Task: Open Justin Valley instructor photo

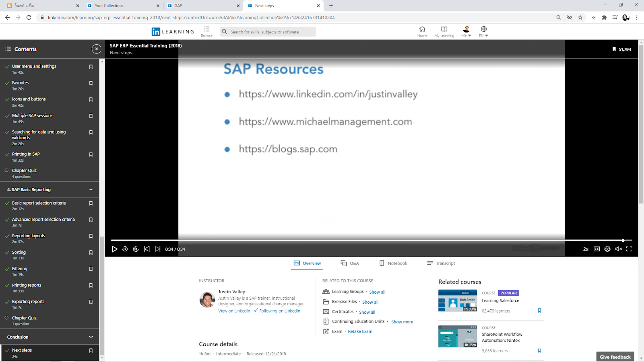Action: (207, 300)
